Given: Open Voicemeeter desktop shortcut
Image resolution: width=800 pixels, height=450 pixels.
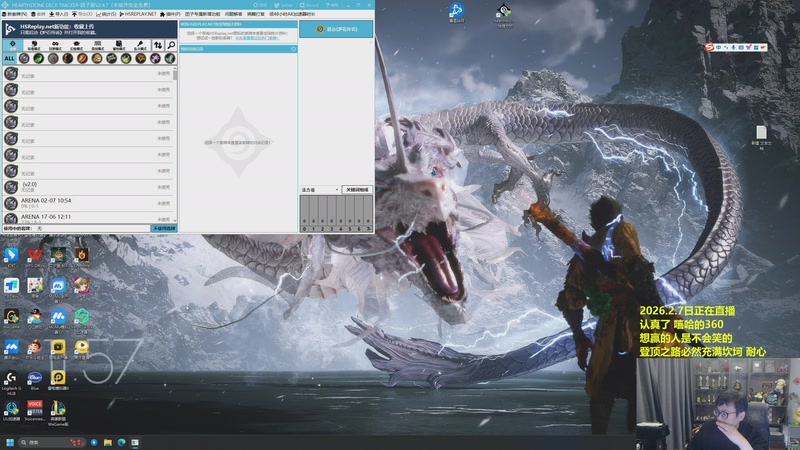Looking at the screenshot, I should 35,411.
